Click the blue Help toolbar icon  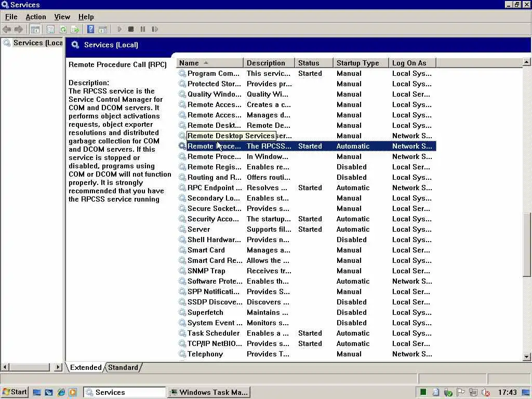coord(90,30)
